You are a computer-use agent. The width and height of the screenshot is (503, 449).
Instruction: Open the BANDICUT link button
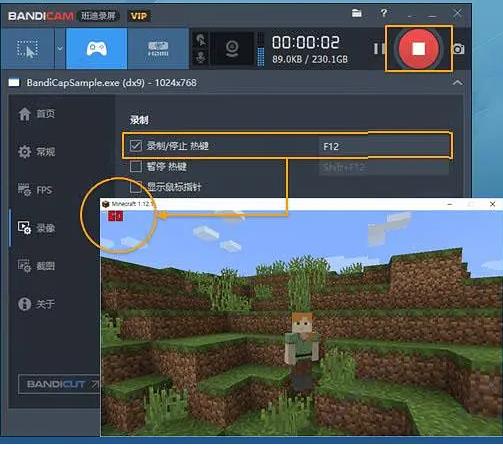point(59,384)
